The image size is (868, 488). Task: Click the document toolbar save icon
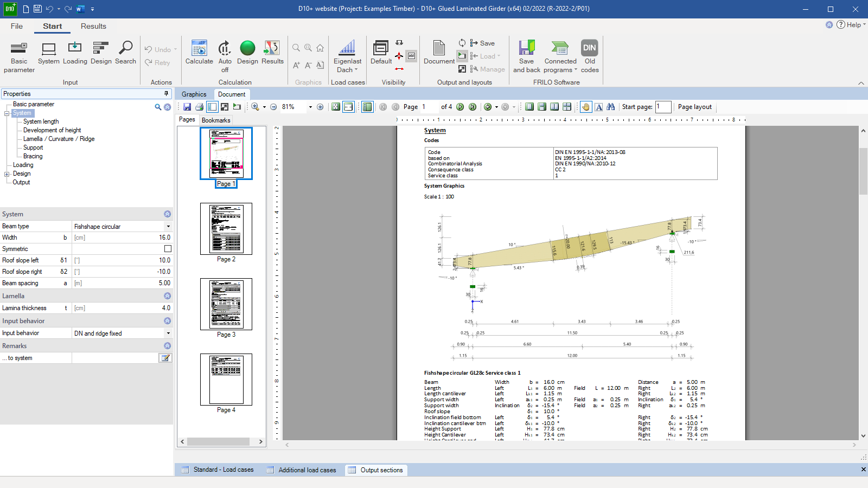187,107
